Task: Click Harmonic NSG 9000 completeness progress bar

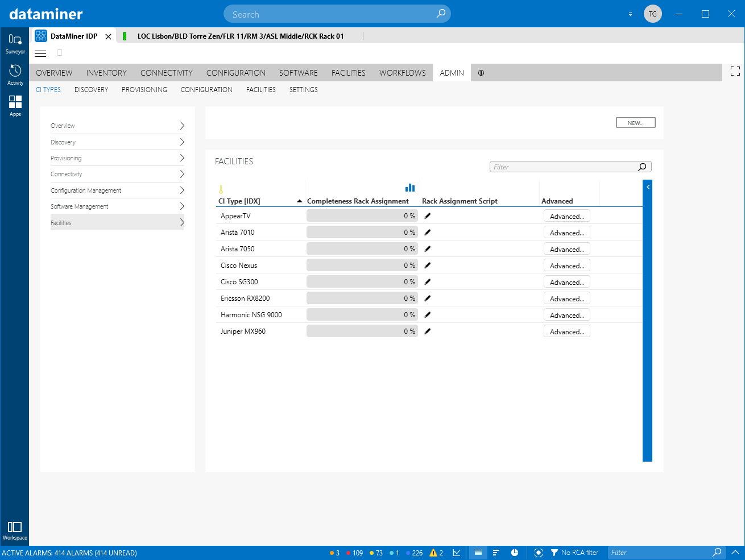Action: [362, 315]
